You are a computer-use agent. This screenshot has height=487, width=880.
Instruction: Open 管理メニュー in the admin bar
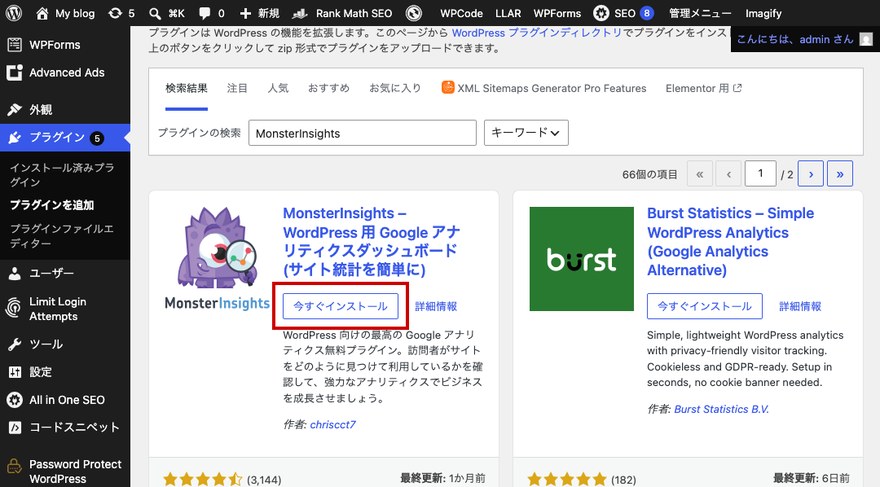pos(700,13)
